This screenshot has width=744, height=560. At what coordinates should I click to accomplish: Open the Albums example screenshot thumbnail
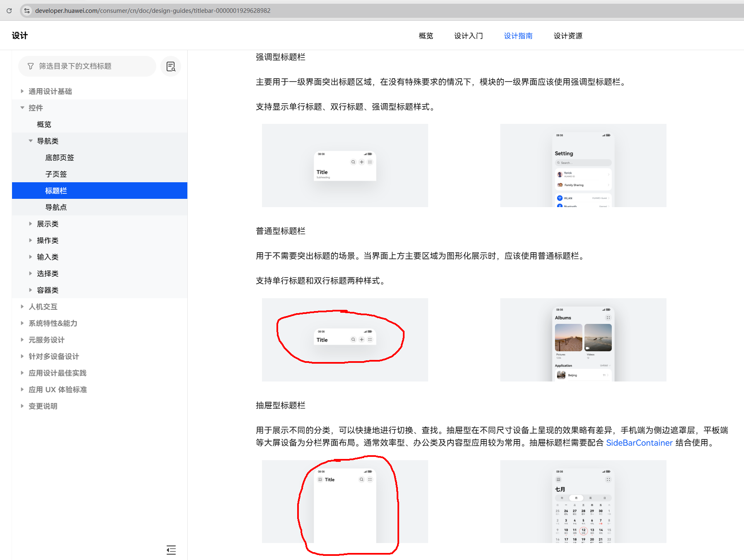click(x=583, y=340)
